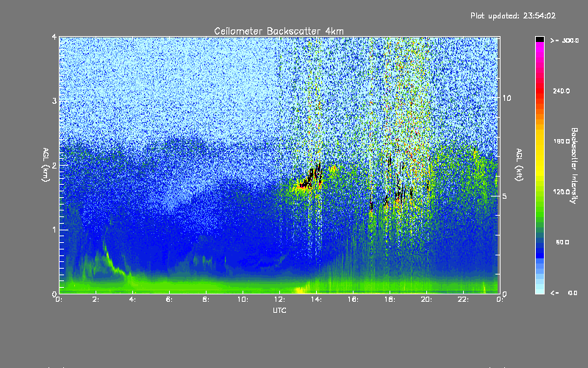Click the colorbar value 180.0
This screenshot has height=368, width=588.
pos(562,141)
